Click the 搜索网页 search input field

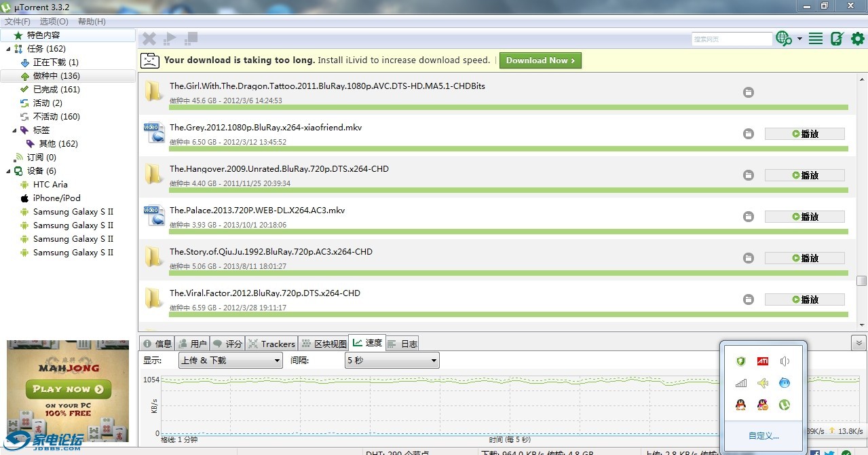pos(731,39)
